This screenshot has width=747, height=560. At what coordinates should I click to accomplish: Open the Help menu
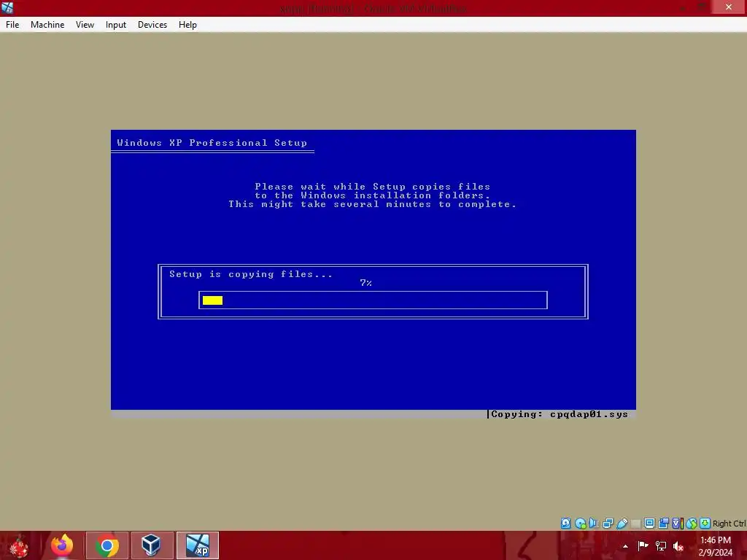coord(187,25)
